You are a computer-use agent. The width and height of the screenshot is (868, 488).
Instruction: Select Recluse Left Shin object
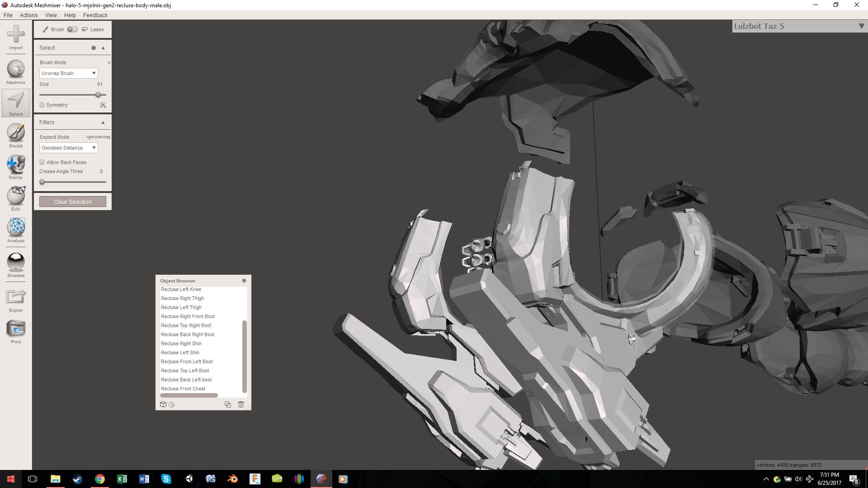(x=180, y=352)
